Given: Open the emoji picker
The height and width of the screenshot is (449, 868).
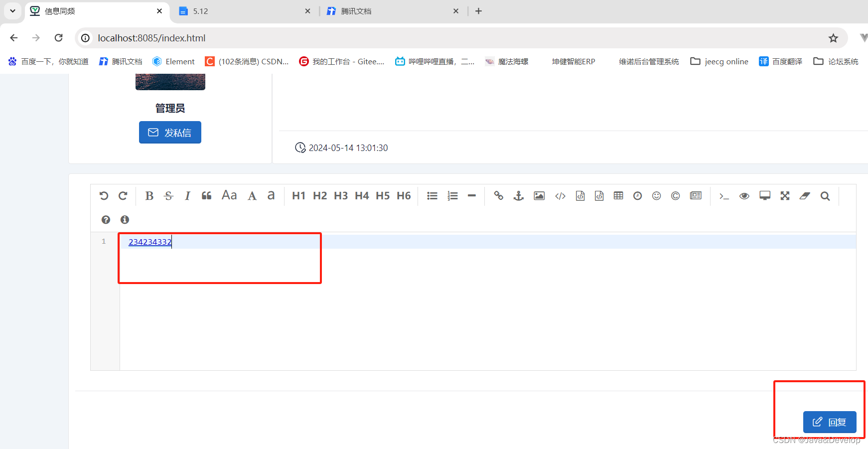Looking at the screenshot, I should point(656,196).
